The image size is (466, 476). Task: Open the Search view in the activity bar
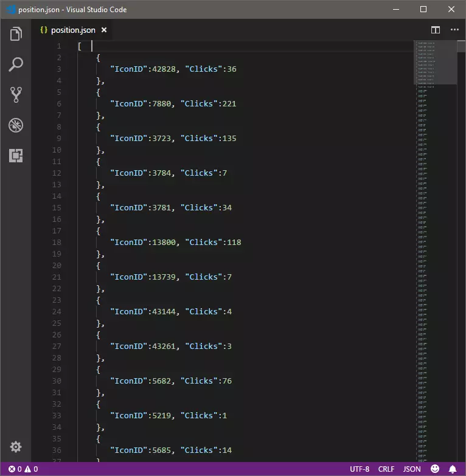16,64
